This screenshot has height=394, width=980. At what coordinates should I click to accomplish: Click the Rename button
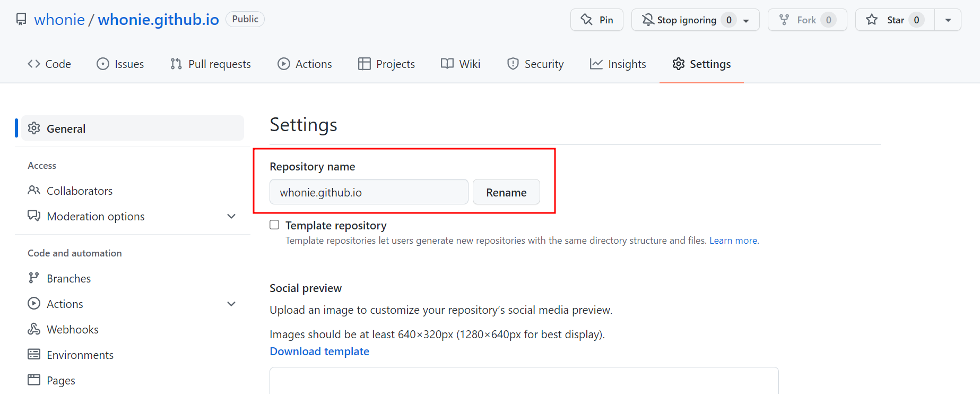click(x=506, y=192)
